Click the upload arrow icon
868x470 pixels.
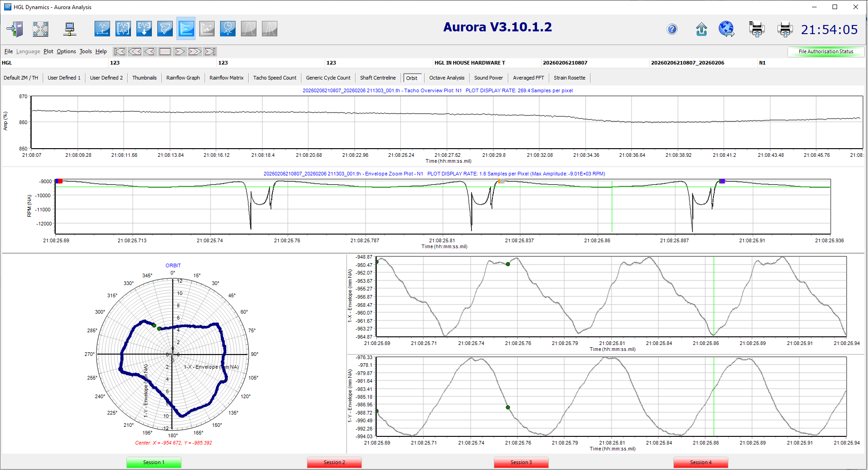[x=701, y=30]
